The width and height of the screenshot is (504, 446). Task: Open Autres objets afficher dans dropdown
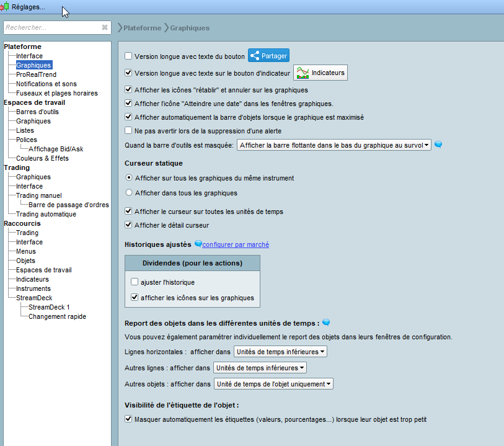click(x=273, y=383)
